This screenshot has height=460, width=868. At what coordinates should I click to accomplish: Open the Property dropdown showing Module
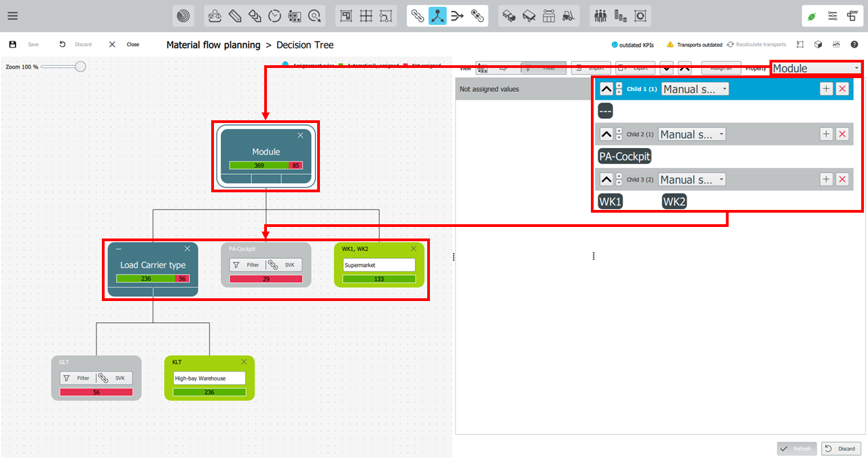816,68
